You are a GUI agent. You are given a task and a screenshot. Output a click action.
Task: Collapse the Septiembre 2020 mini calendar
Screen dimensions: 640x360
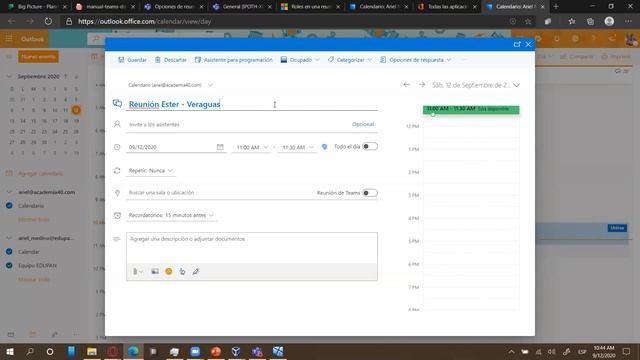pyautogui.click(x=9, y=76)
